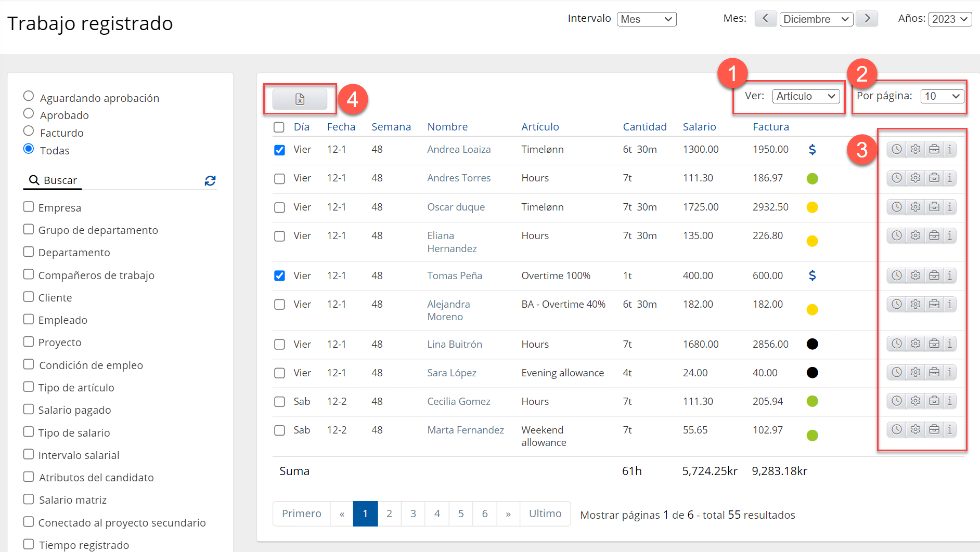
Task: Click the green status dot for Cecilia Gomez
Action: 812,401
